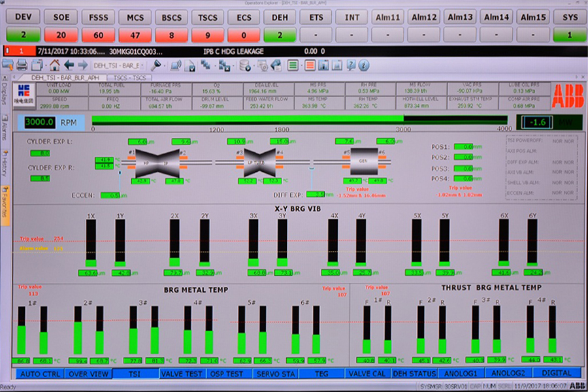Screen dimensions: 588x392
Task: Open the VALVE TEST screen
Action: (x=182, y=373)
